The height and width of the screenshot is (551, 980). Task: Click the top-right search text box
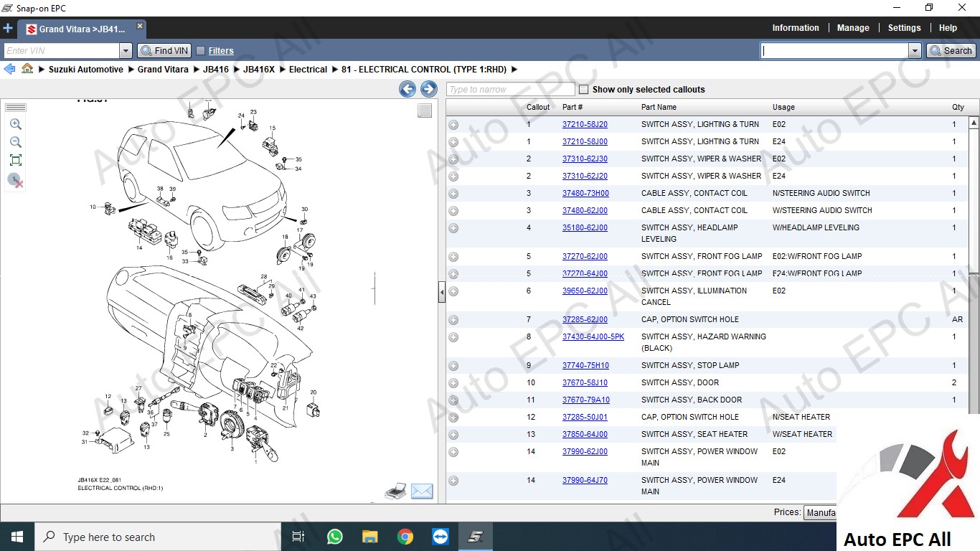click(834, 51)
